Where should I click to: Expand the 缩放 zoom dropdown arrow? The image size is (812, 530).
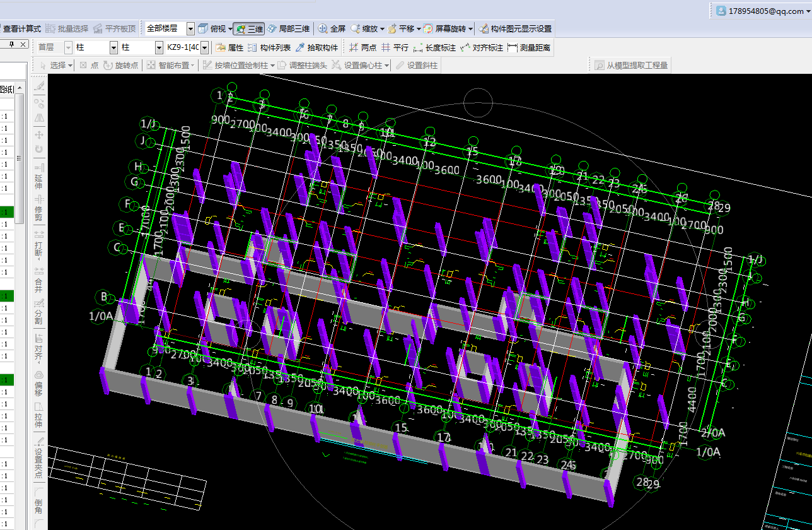[382, 29]
